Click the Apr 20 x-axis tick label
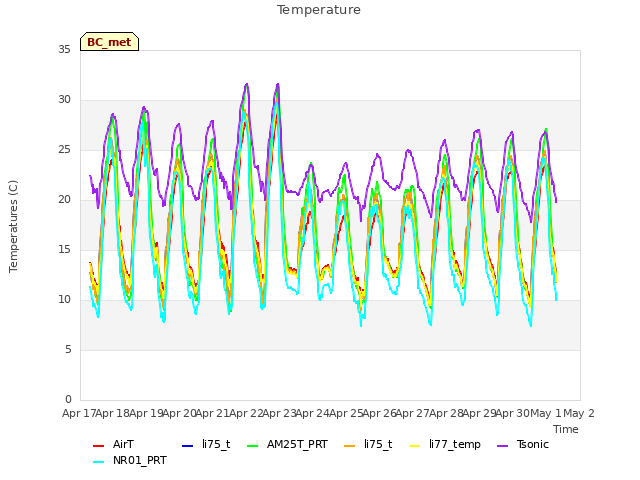Screen dimensions: 640x480 tap(179, 413)
